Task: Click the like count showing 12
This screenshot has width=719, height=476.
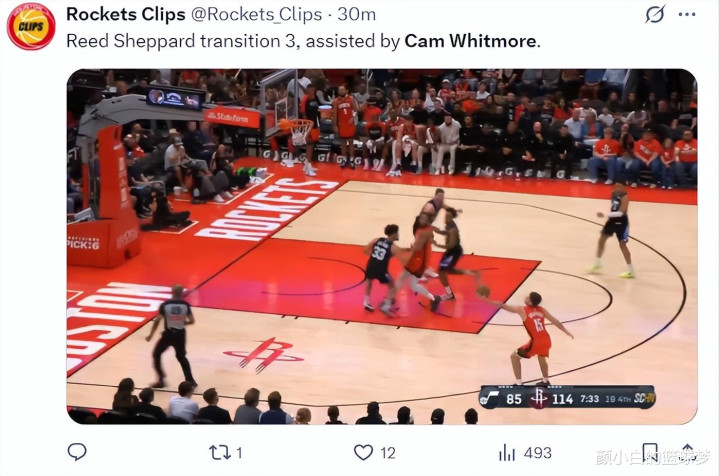Action: click(387, 453)
